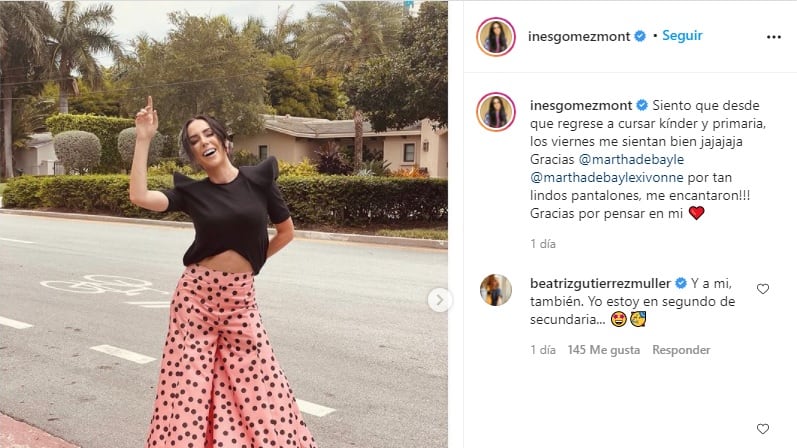Screen dimensions: 797x448
Task: Go to next photo with carousel arrow
Action: (439, 300)
